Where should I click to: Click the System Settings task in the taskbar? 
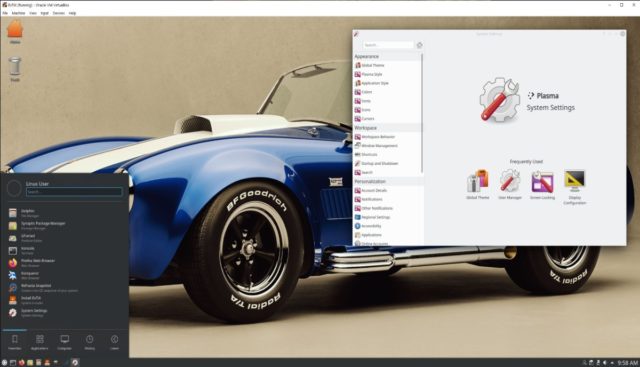75,362
